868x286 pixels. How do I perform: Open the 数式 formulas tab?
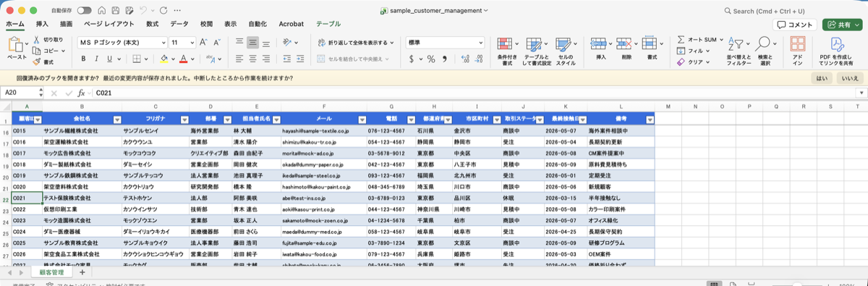click(152, 24)
